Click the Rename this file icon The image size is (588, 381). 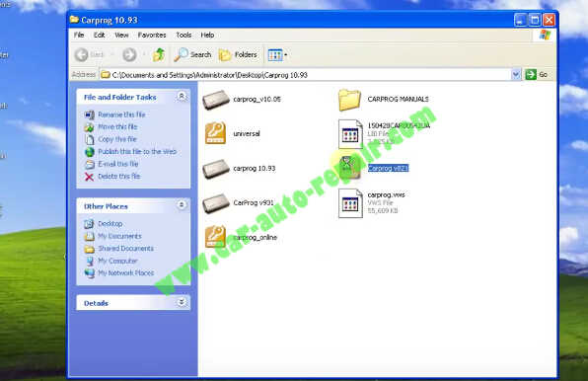click(89, 114)
